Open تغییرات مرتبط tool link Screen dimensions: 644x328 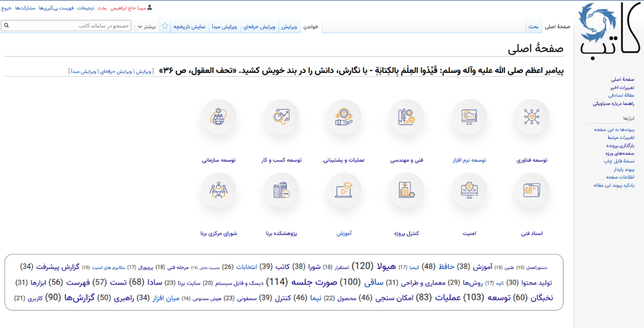pos(622,137)
